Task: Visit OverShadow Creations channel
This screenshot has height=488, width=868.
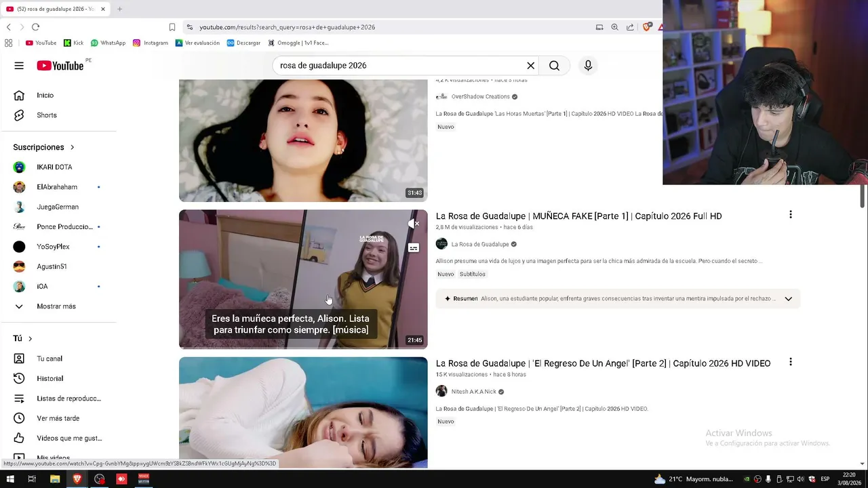Action: (480, 97)
